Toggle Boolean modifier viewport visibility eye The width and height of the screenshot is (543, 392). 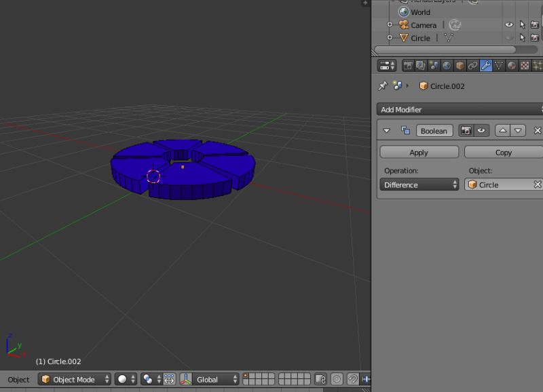point(481,130)
